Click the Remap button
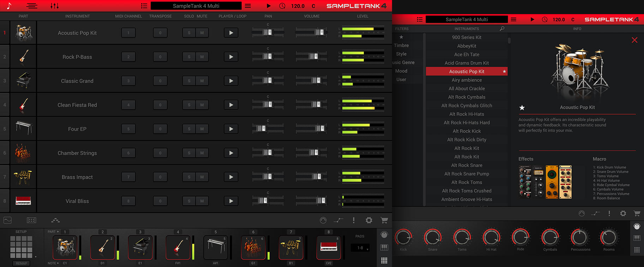This screenshot has height=267, width=644. (x=21, y=263)
